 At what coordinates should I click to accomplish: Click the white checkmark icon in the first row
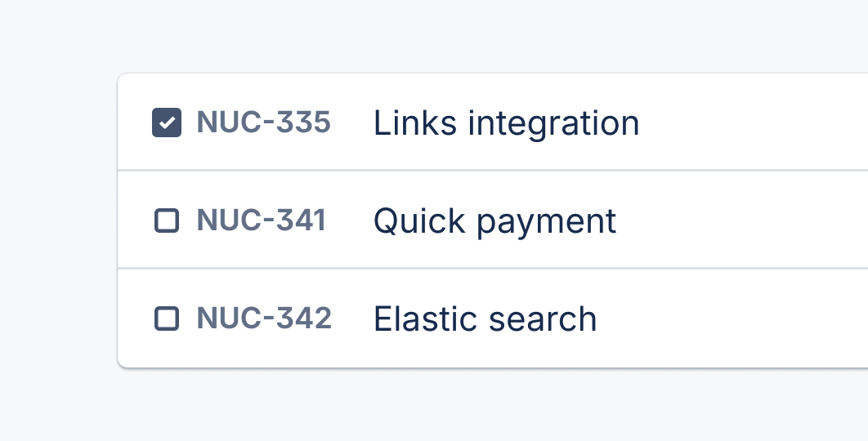point(167,123)
